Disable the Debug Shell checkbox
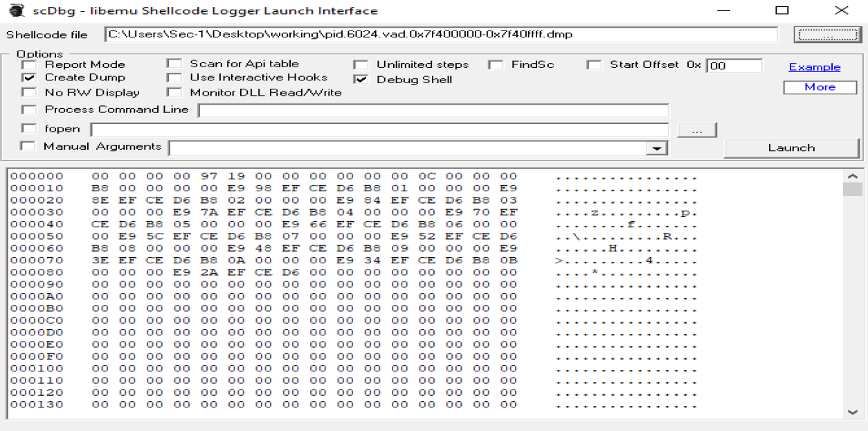Screen dimensions: 868x431 click(x=361, y=80)
